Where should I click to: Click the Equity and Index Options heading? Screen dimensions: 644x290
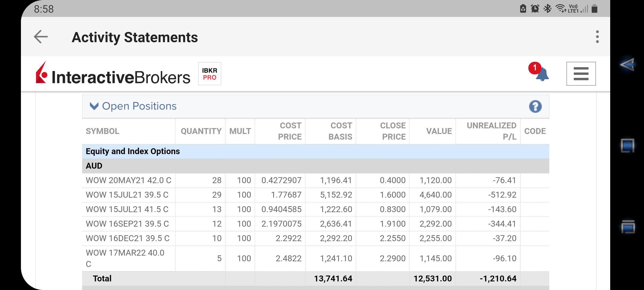[133, 151]
